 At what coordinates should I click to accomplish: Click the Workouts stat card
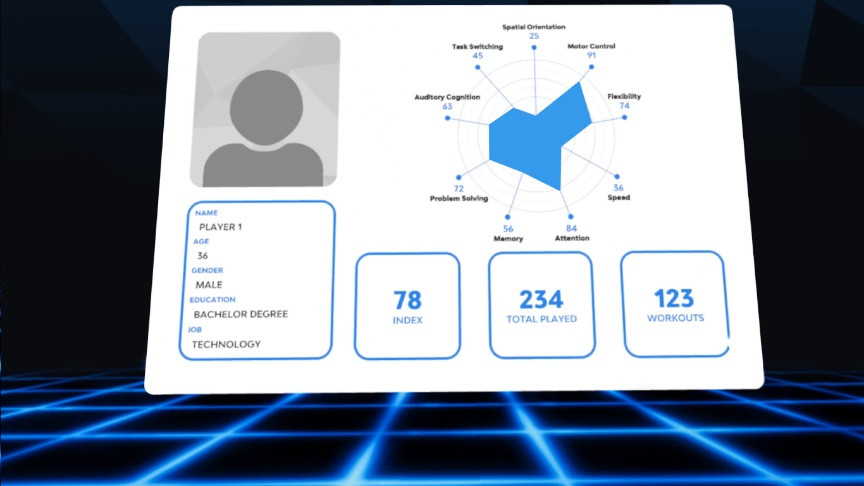click(674, 304)
